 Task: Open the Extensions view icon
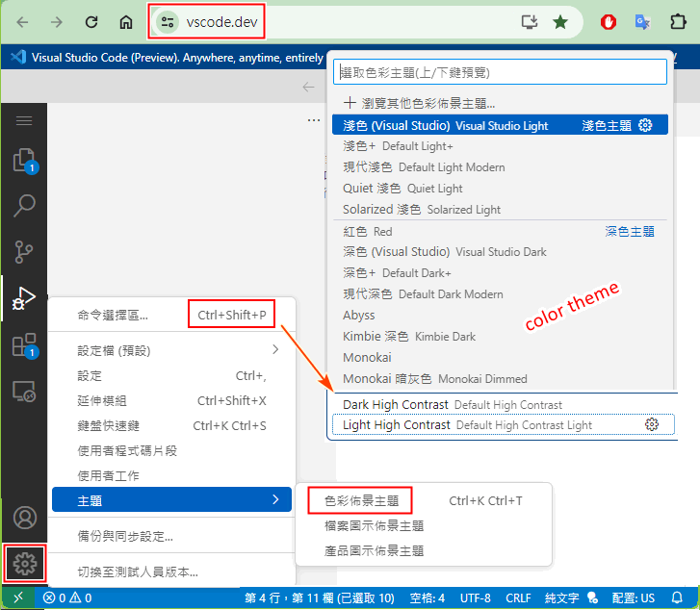24,345
